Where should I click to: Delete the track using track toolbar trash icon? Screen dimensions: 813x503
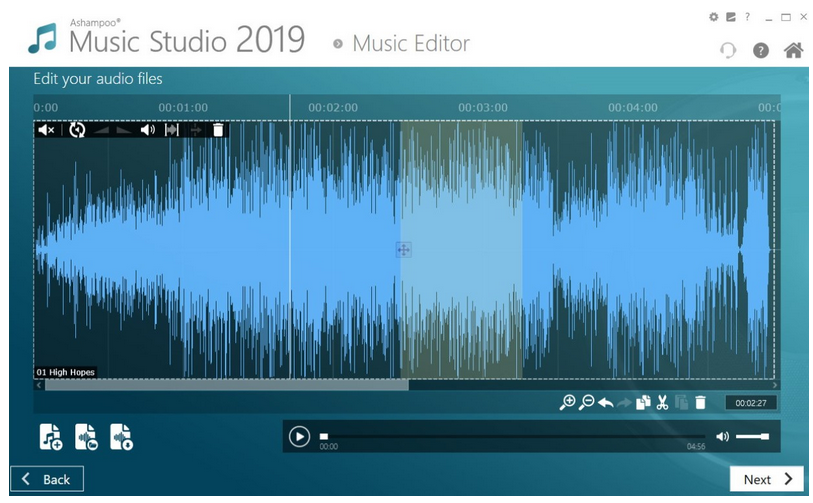pyautogui.click(x=218, y=130)
